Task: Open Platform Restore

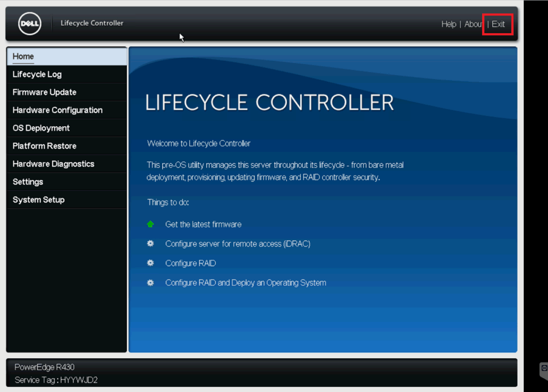Action: [x=67, y=146]
